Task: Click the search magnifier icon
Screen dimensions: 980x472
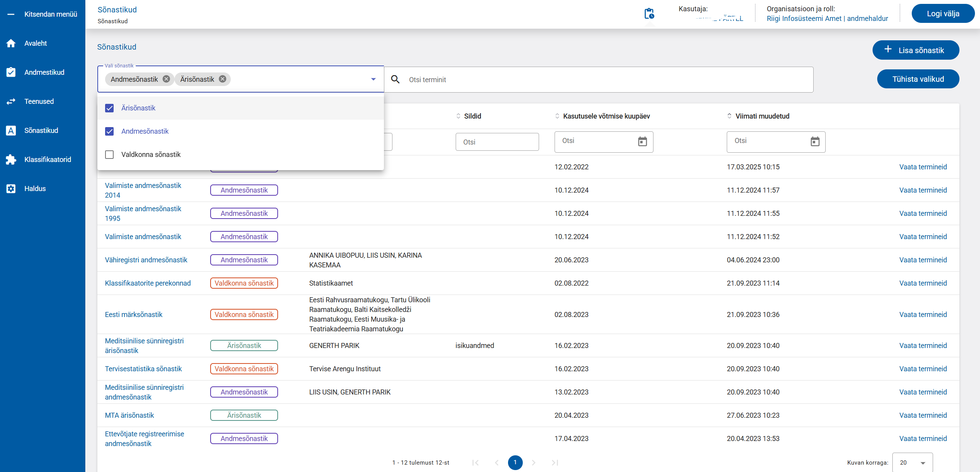Action: pos(395,79)
